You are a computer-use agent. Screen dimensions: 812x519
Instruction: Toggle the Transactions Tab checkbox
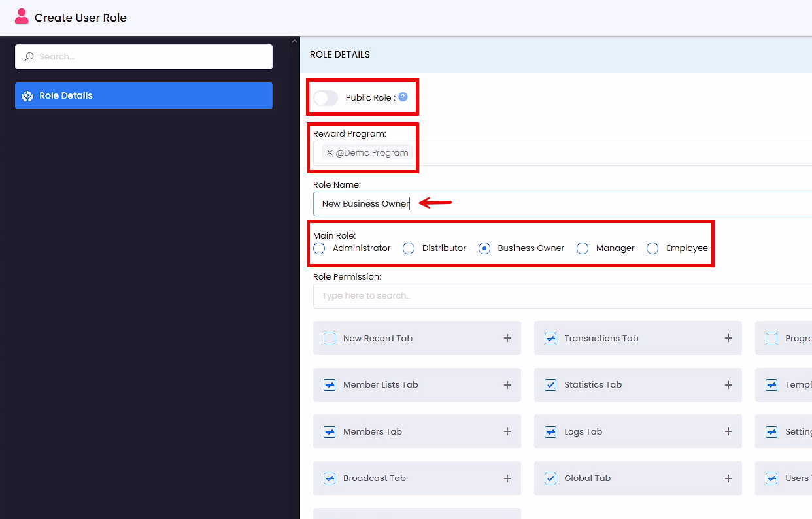(550, 339)
